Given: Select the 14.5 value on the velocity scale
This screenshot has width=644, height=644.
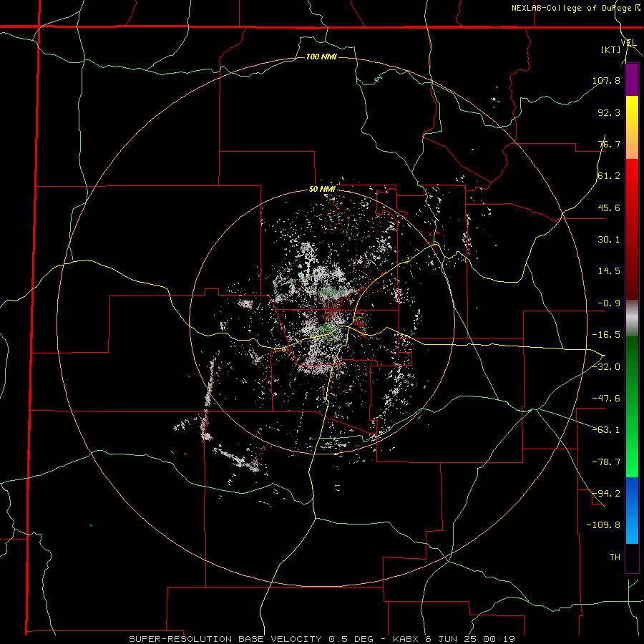Looking at the screenshot, I should click(609, 271).
